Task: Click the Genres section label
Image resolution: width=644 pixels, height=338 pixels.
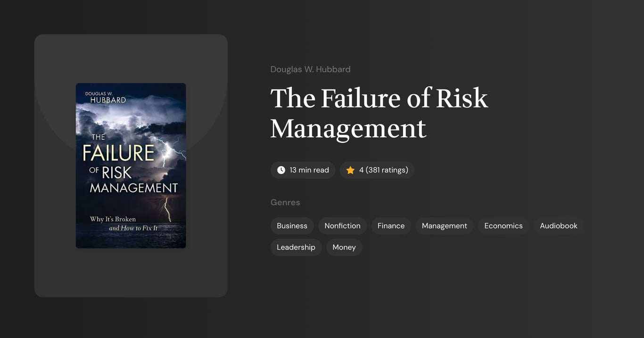Action: pyautogui.click(x=285, y=202)
